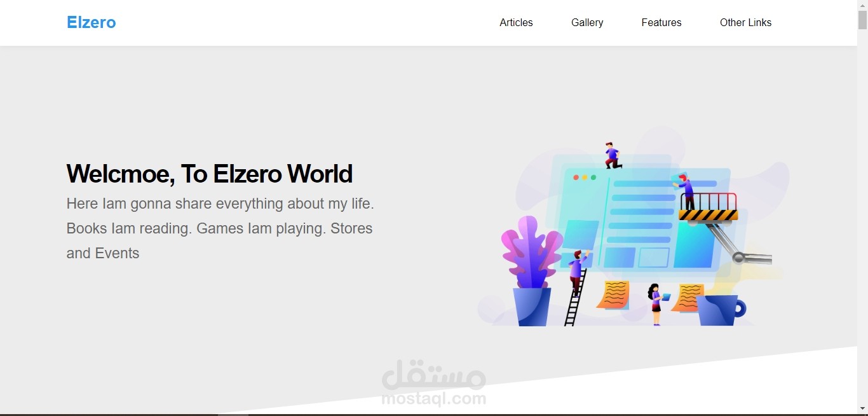Click the mostaql.com watermark text
This screenshot has height=416, width=868.
tap(433, 399)
